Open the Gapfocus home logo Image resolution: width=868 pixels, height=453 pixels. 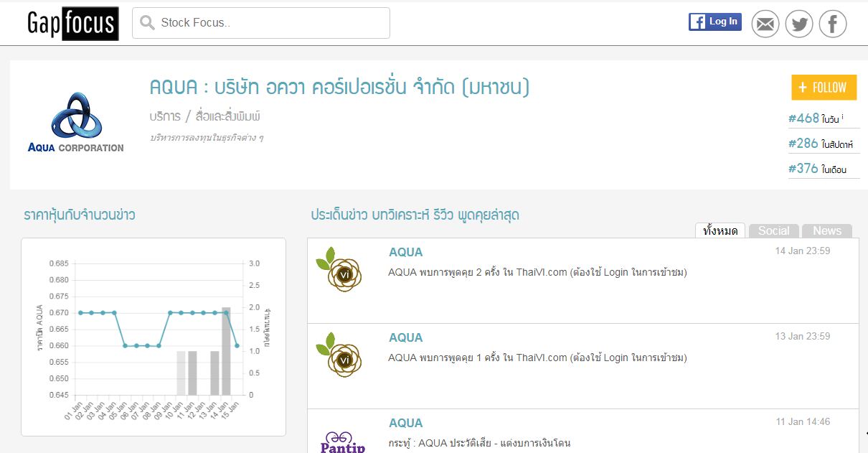click(72, 23)
